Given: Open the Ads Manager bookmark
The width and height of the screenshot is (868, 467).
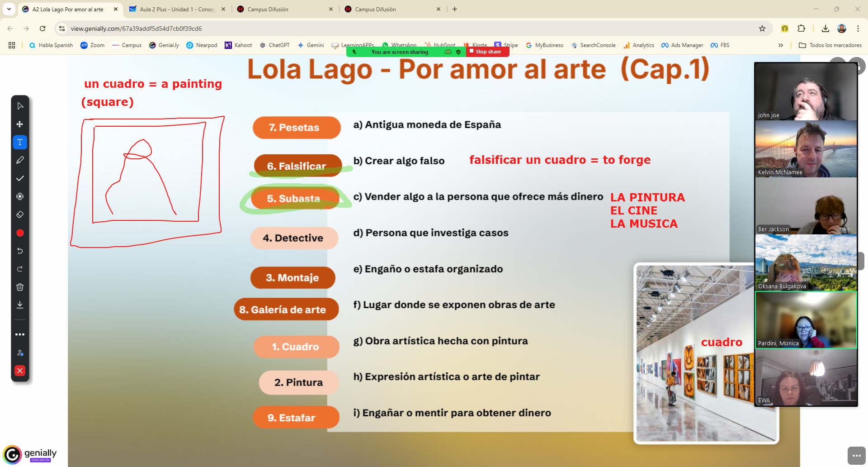Looking at the screenshot, I should [x=682, y=45].
